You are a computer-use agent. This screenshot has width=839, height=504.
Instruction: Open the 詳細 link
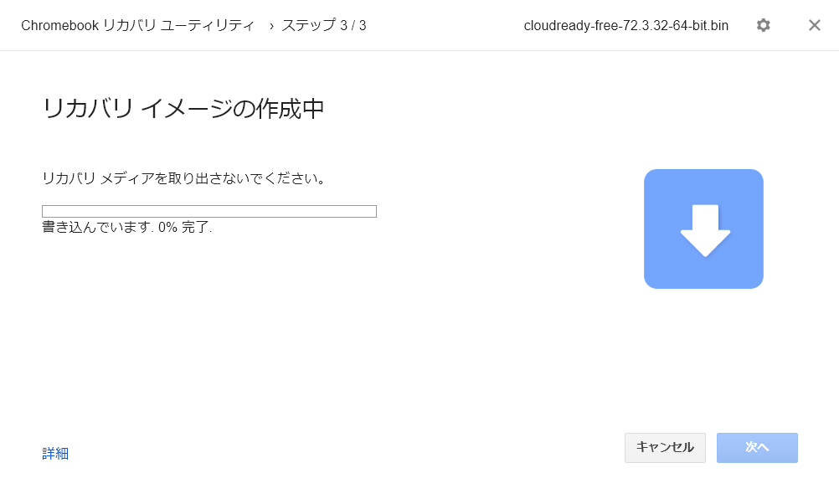(x=55, y=453)
